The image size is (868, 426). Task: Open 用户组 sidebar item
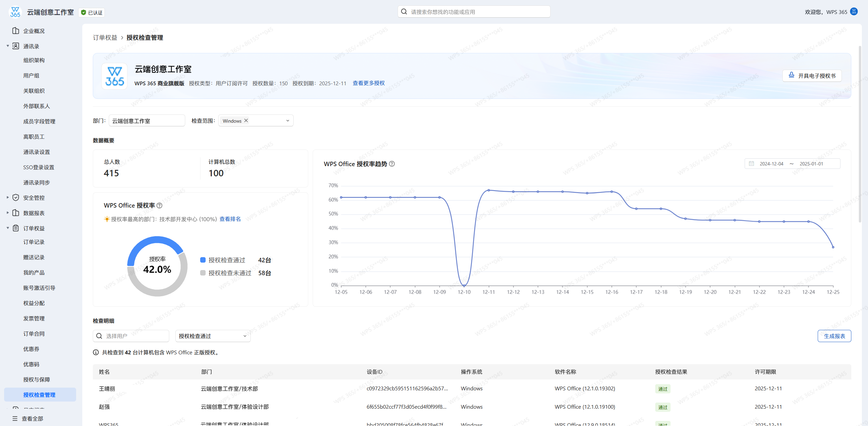click(x=31, y=75)
